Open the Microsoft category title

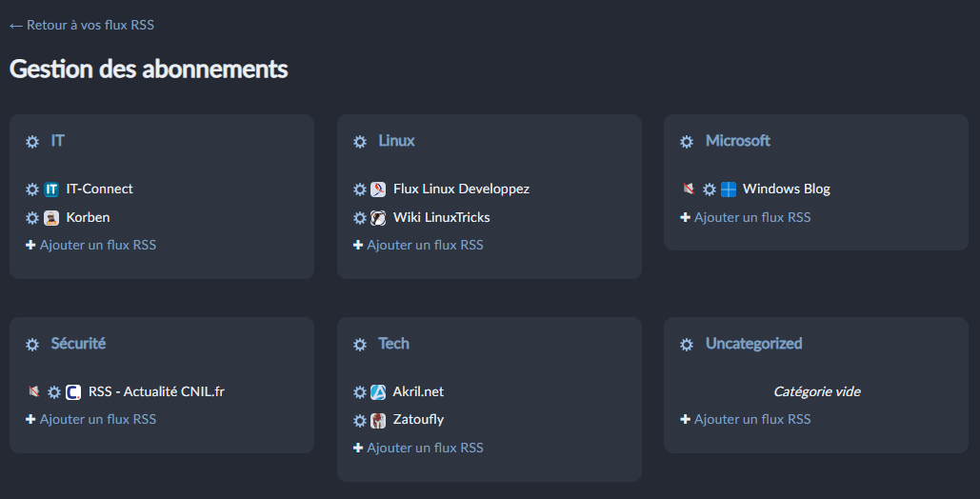(737, 141)
